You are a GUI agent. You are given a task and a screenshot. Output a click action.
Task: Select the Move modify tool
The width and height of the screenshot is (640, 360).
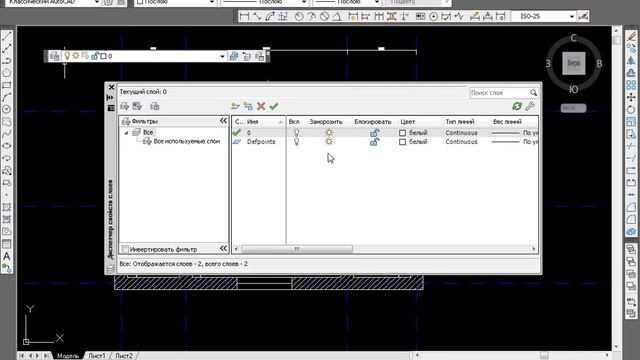pyautogui.click(x=631, y=97)
